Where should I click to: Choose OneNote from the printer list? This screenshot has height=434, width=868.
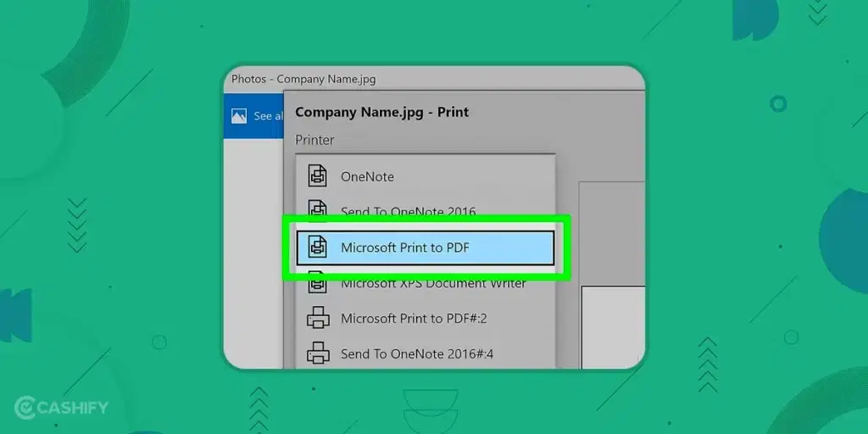426,177
